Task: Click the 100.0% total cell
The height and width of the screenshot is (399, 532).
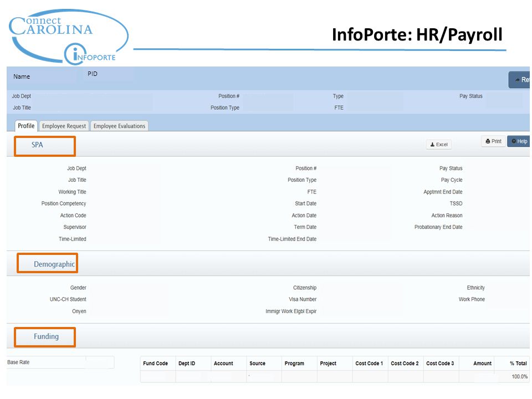Action: 519,377
